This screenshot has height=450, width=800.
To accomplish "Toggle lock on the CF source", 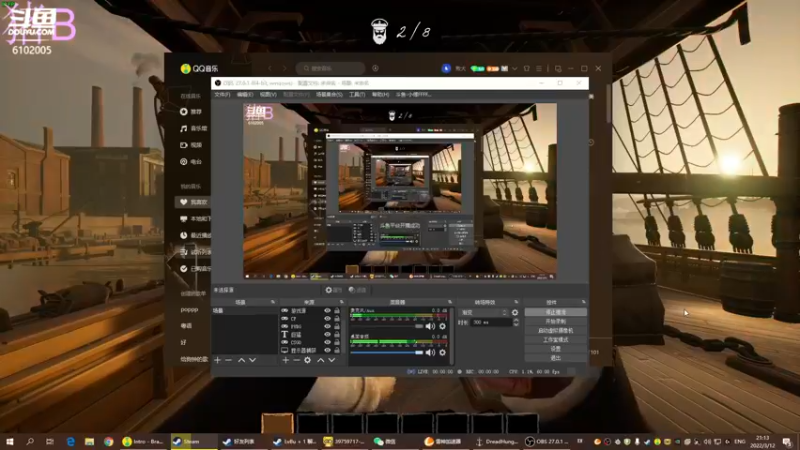I will [x=337, y=318].
